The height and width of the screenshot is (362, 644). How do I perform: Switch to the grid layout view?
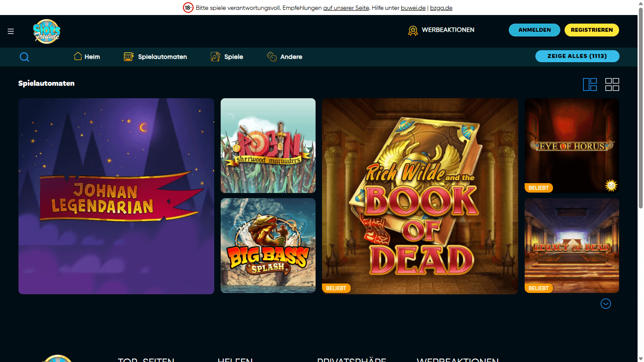point(612,84)
